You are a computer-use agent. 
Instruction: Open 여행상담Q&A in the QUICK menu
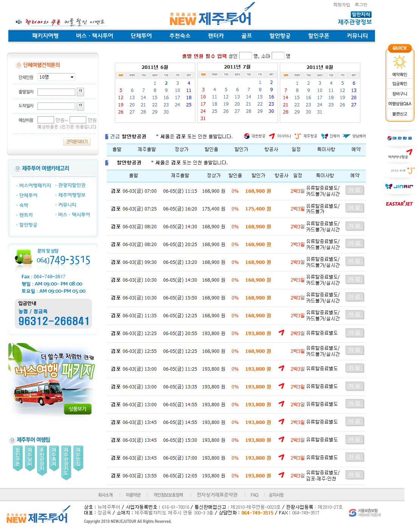[400, 104]
